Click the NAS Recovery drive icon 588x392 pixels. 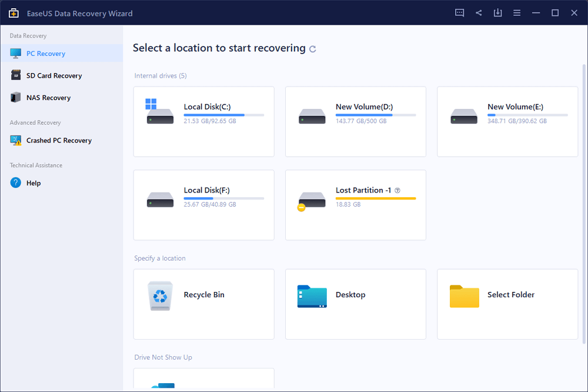[16, 98]
